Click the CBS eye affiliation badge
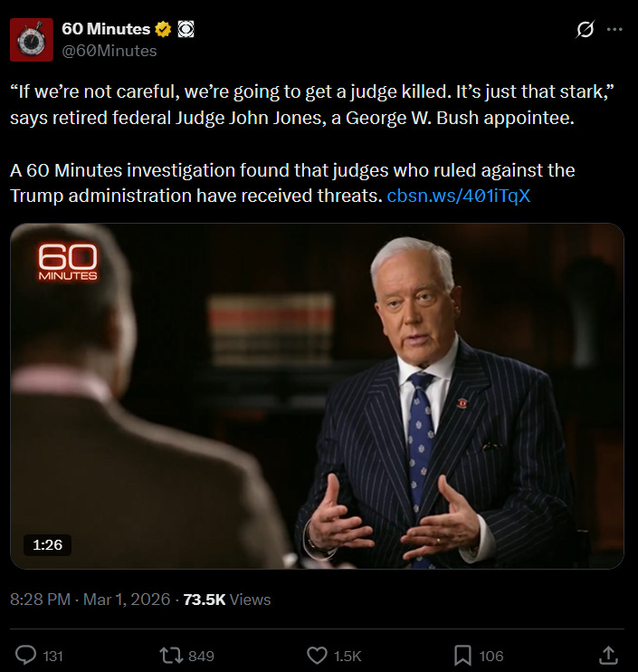 [186, 29]
